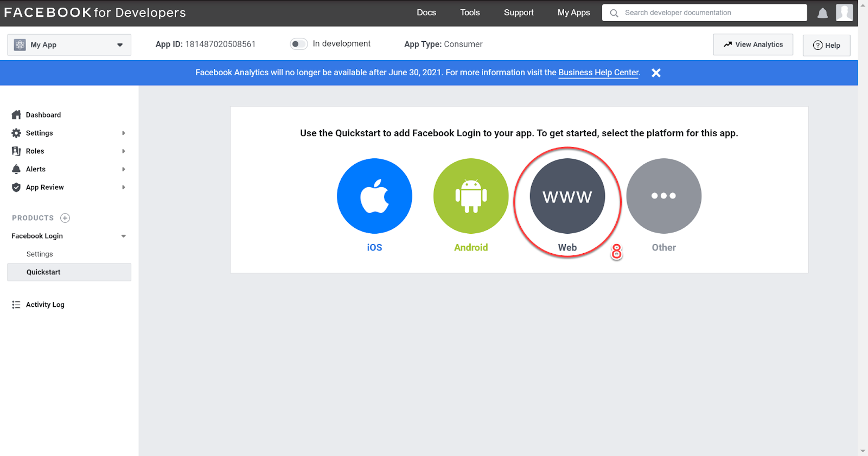Open the Tools menu
Viewport: 868px width, 456px height.
pos(470,12)
